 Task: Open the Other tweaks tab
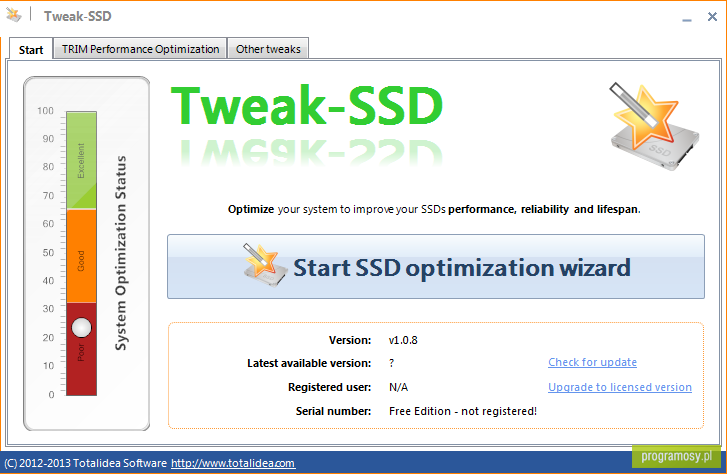268,49
